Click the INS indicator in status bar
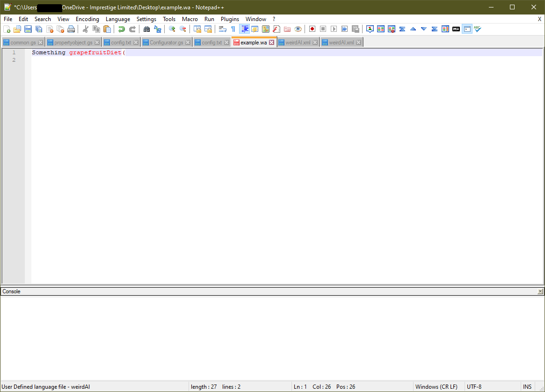The width and height of the screenshot is (545, 392). tap(527, 387)
